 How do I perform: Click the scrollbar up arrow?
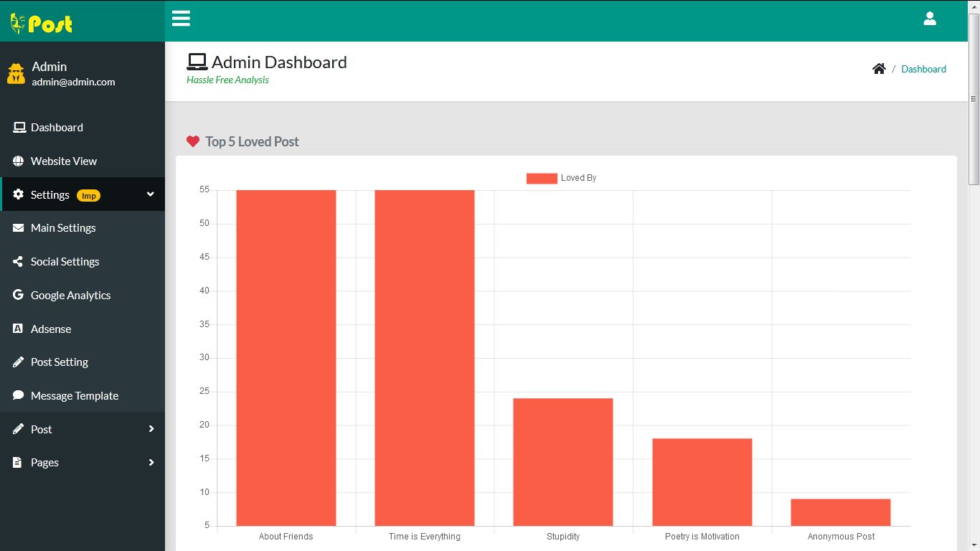(974, 6)
